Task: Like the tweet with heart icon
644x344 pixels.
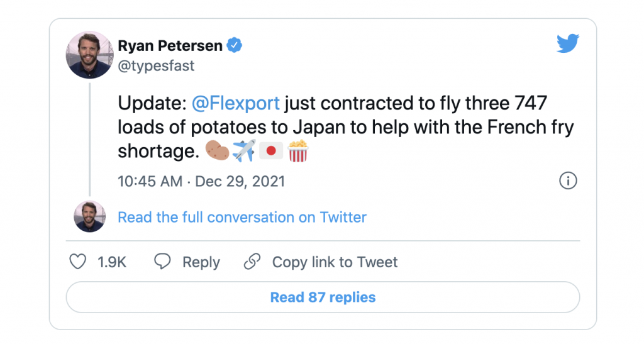Action: (x=77, y=262)
